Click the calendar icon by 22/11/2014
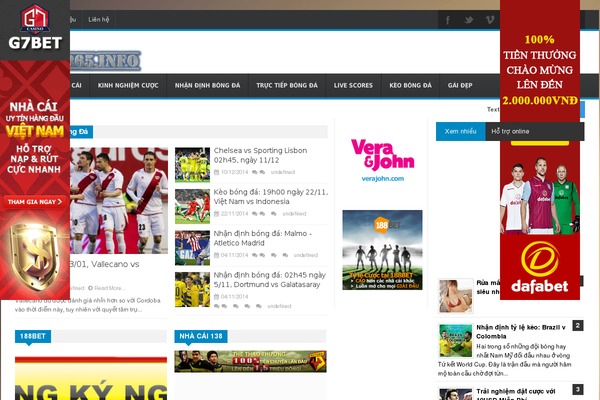 tap(217, 214)
